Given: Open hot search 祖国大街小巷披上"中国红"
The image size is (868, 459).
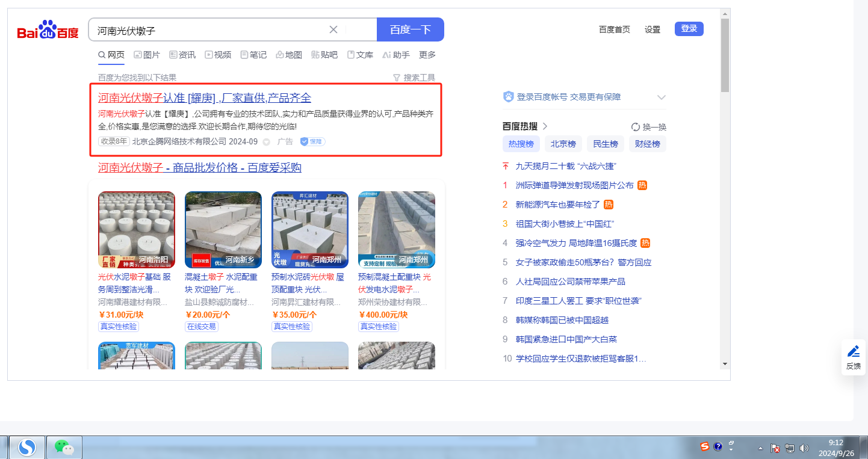Looking at the screenshot, I should 566,224.
